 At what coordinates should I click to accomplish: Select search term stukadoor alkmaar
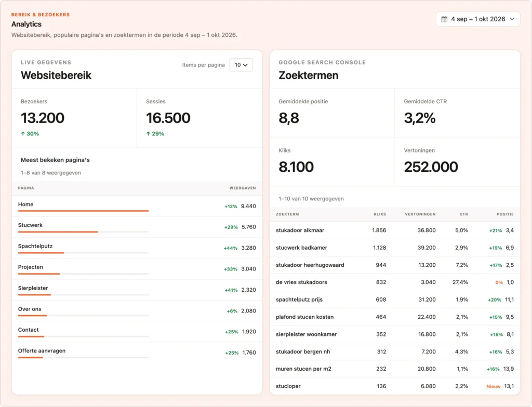(300, 230)
